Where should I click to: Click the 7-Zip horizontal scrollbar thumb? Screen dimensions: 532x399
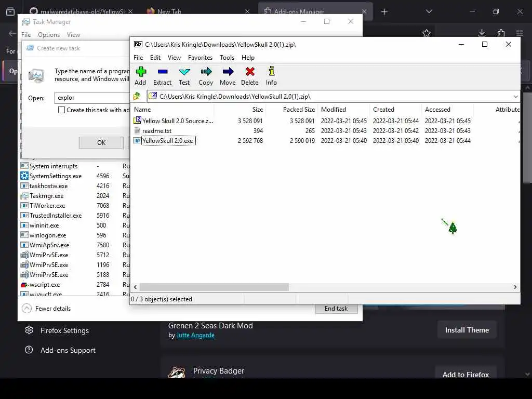pos(214,287)
